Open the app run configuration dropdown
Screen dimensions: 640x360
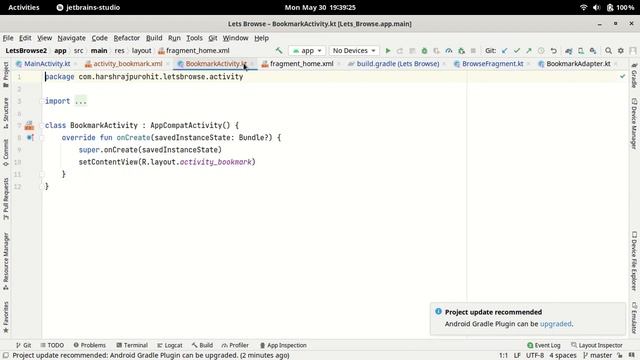pyautogui.click(x=307, y=51)
